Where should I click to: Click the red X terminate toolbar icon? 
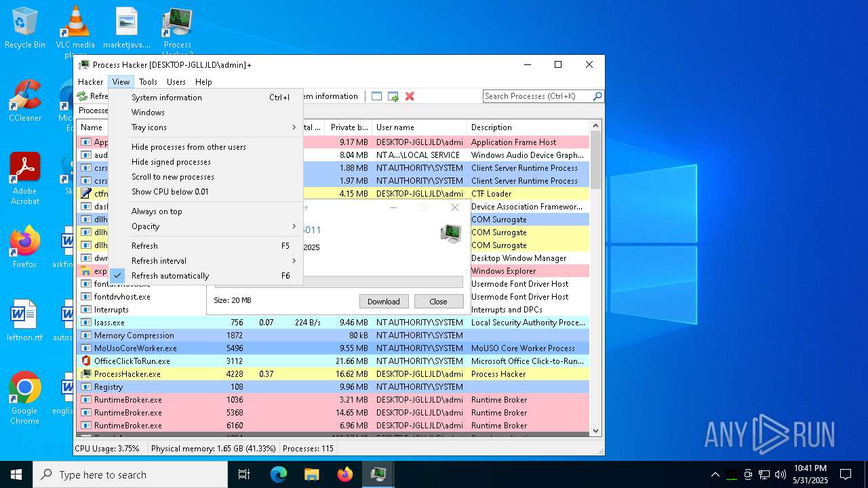click(x=410, y=96)
